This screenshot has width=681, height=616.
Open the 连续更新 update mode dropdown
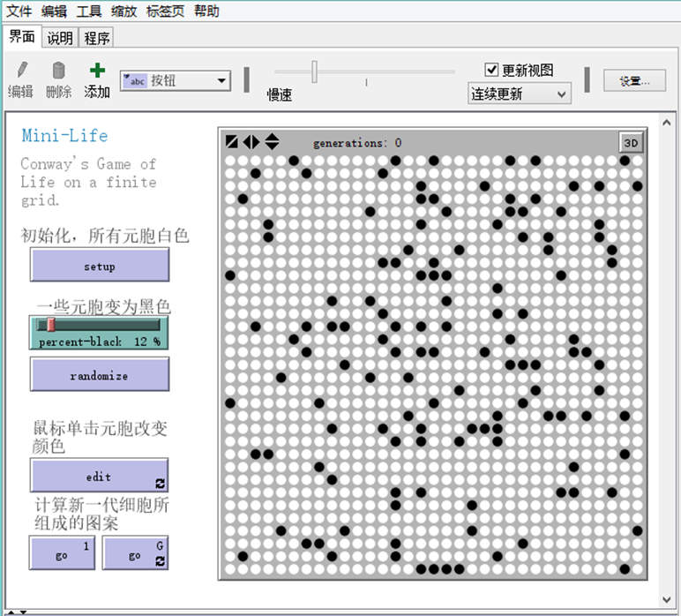pyautogui.click(x=520, y=94)
